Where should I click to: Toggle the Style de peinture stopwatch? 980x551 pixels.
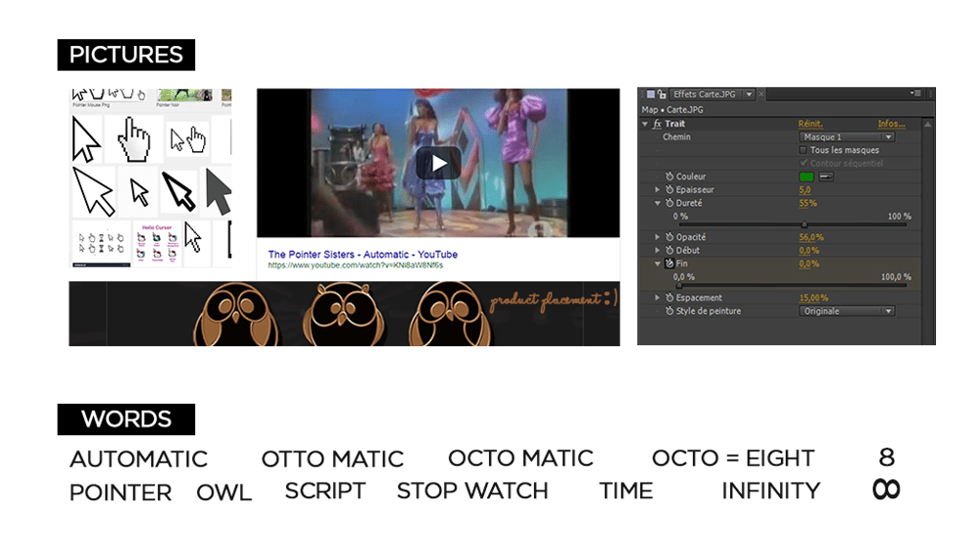point(669,312)
